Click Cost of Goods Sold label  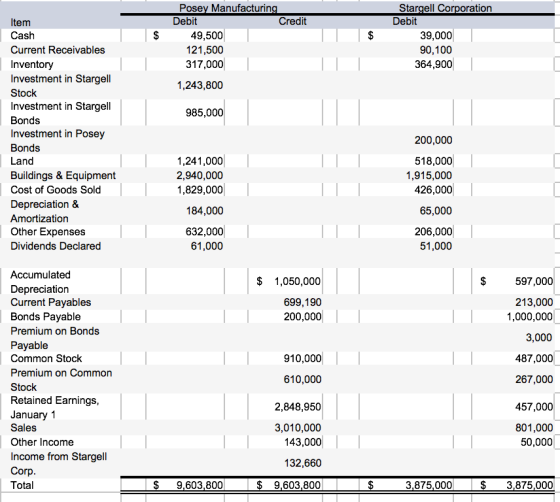click(x=55, y=190)
